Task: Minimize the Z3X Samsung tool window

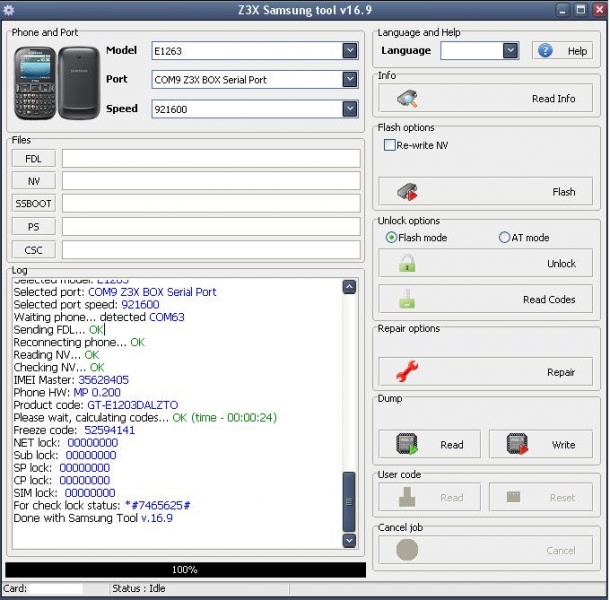Action: pos(562,10)
